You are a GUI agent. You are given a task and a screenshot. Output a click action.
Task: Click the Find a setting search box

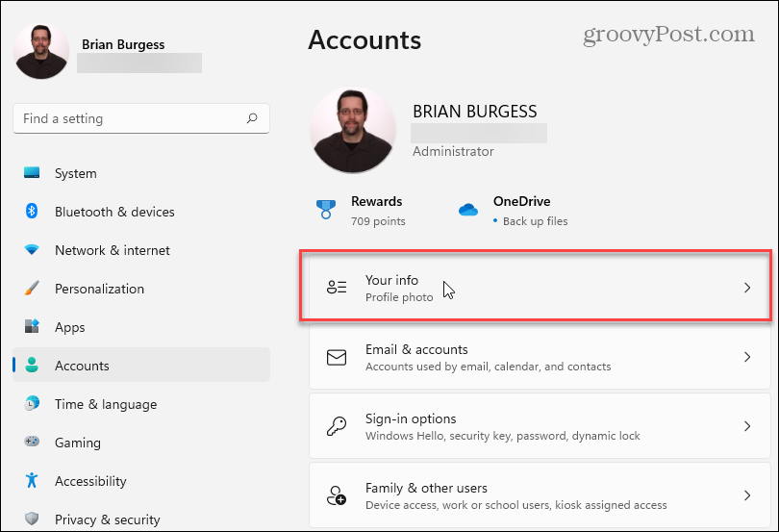pos(141,118)
